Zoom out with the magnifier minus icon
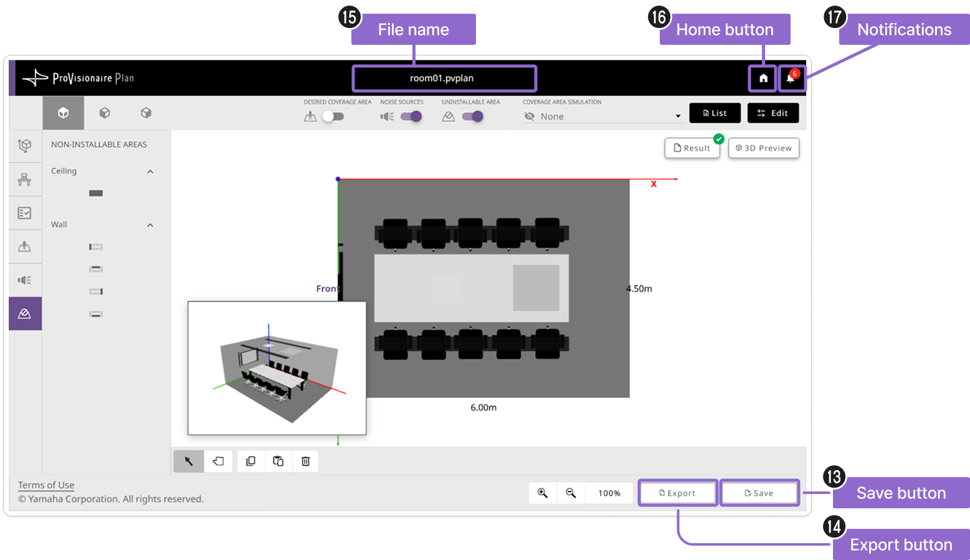Viewport: 970px width, 560px height. [x=571, y=493]
